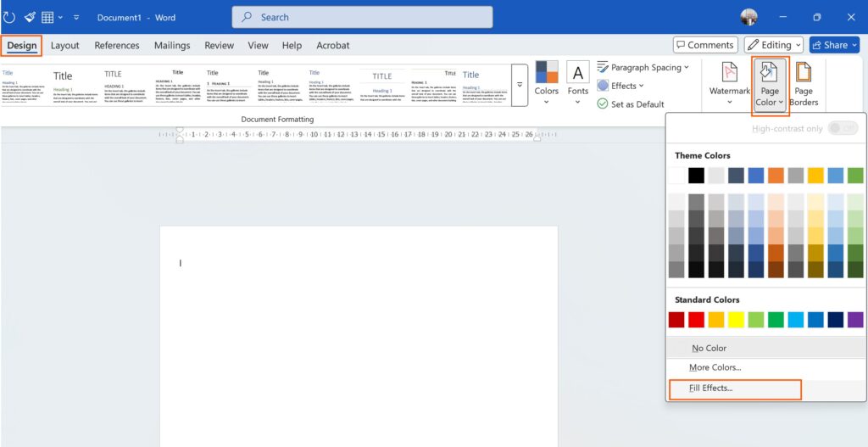
Task: Pick the orange theme color swatch
Action: tap(776, 176)
